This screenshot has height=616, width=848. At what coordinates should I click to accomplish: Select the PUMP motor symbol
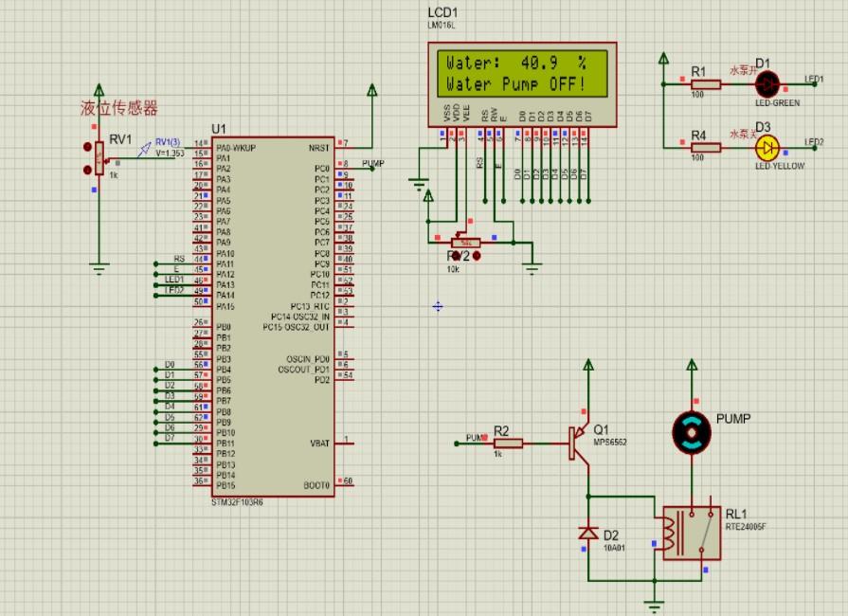click(x=693, y=431)
